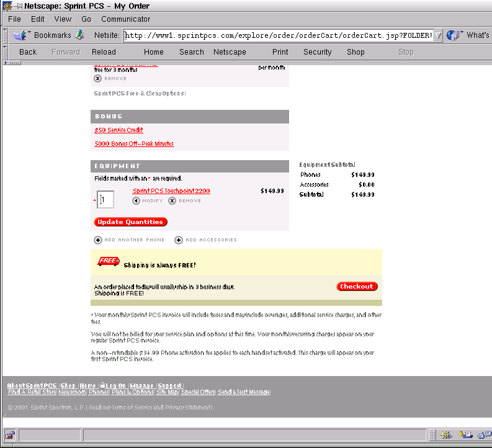Open the Sprint PCS Touchpoint 2200 link
492x448 pixels.
[171, 190]
